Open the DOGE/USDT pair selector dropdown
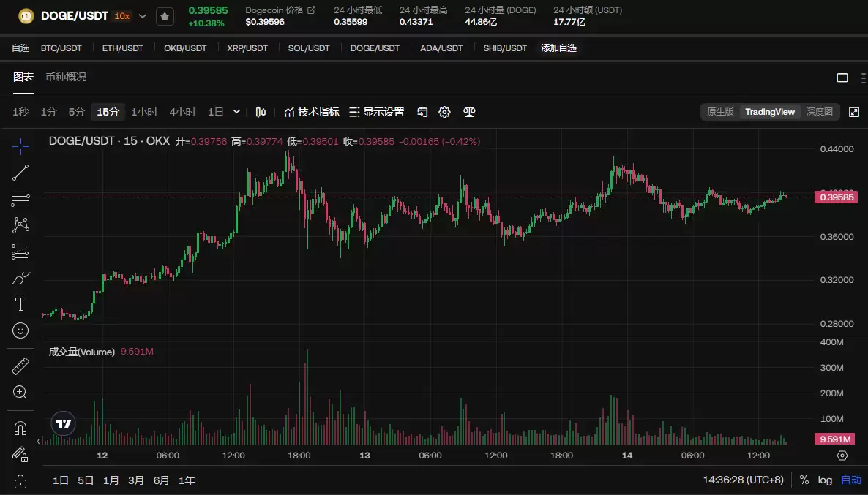The height and width of the screenshot is (495, 868). (142, 15)
